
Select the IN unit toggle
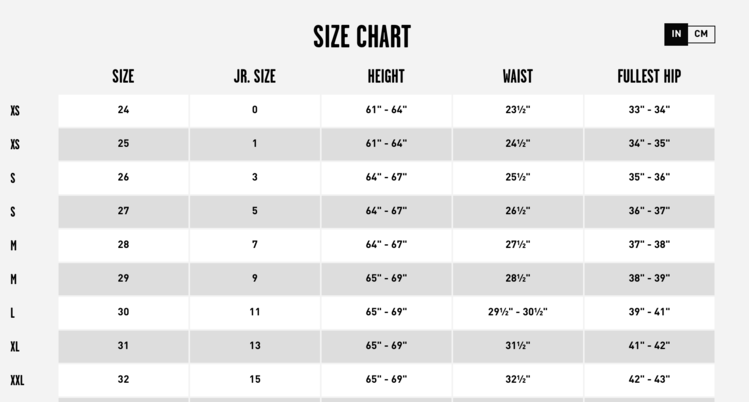click(x=676, y=34)
